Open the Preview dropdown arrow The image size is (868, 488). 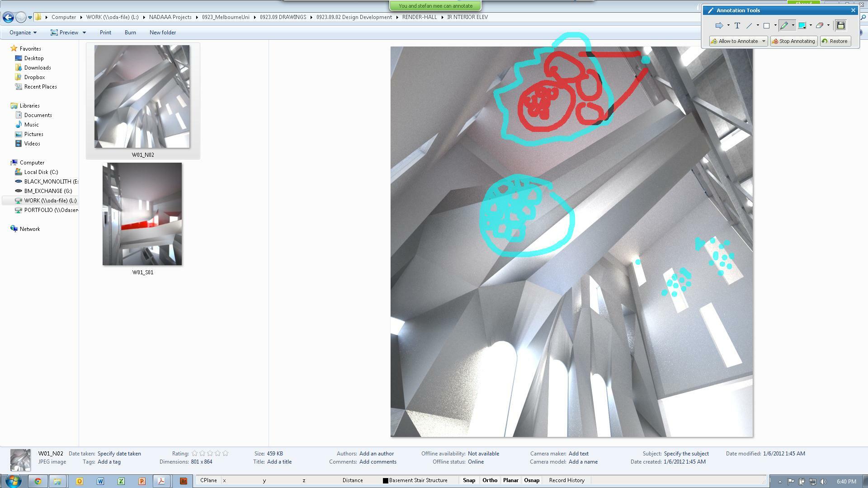(84, 33)
